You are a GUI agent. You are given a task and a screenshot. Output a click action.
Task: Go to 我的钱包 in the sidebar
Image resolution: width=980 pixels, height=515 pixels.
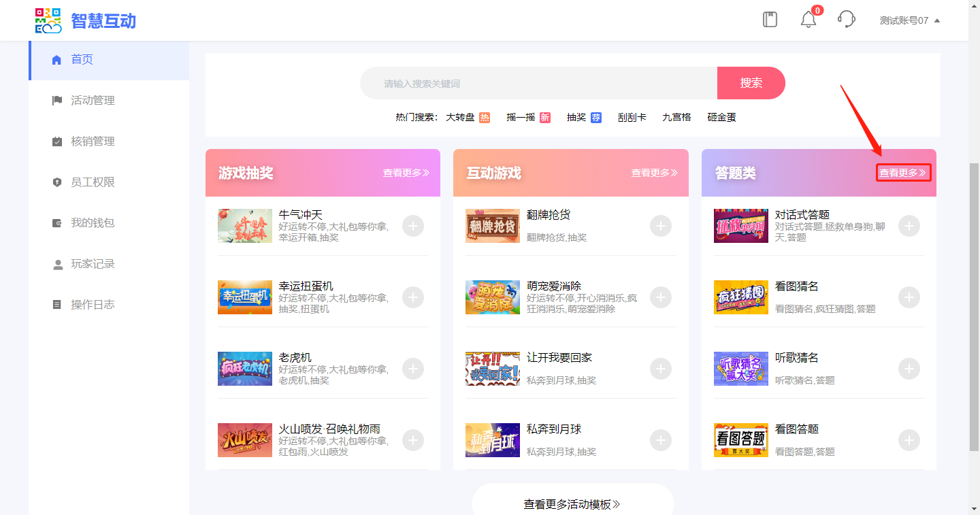point(93,223)
